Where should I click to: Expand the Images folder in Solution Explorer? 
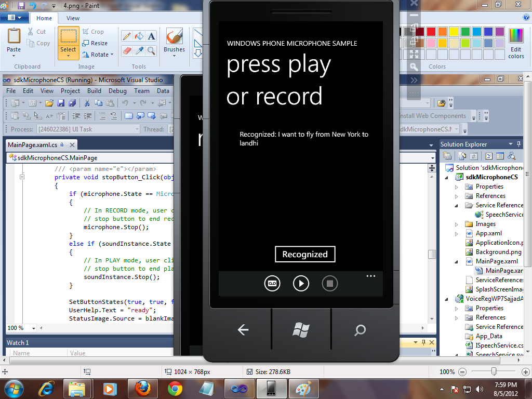coord(456,224)
